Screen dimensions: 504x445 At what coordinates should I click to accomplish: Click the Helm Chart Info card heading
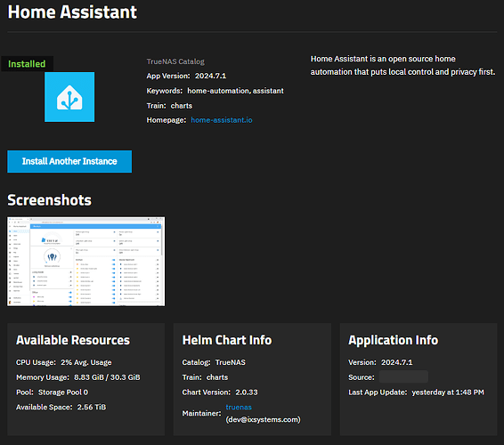pos(227,340)
